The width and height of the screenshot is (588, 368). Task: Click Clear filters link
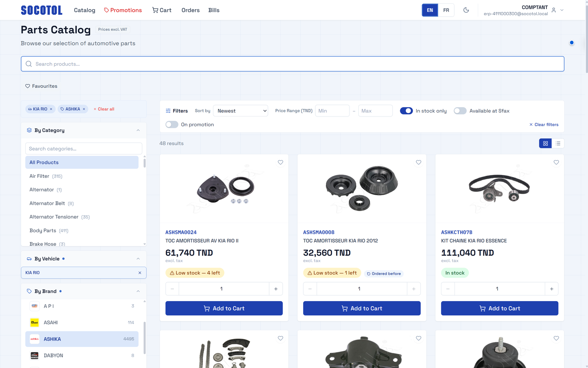click(544, 124)
